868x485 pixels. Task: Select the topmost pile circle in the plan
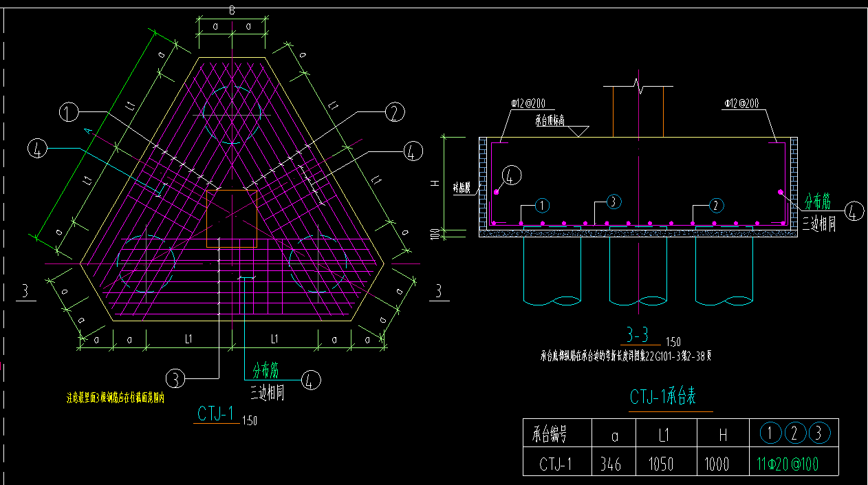[x=232, y=115]
